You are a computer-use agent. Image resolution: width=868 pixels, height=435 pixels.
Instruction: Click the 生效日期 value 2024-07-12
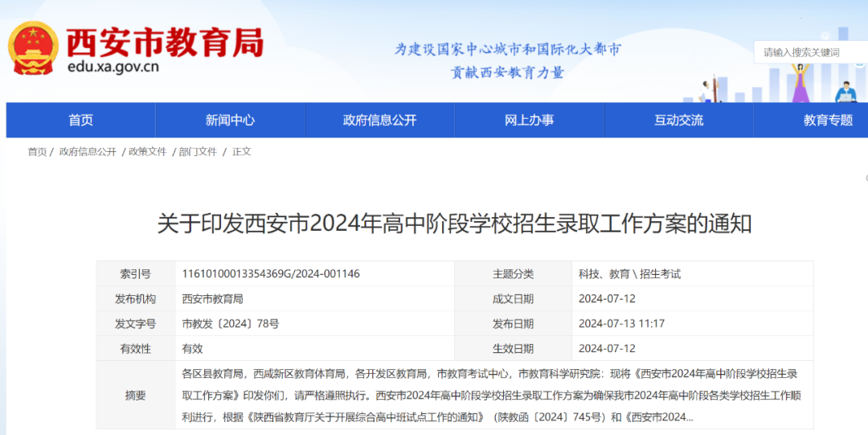coord(607,348)
